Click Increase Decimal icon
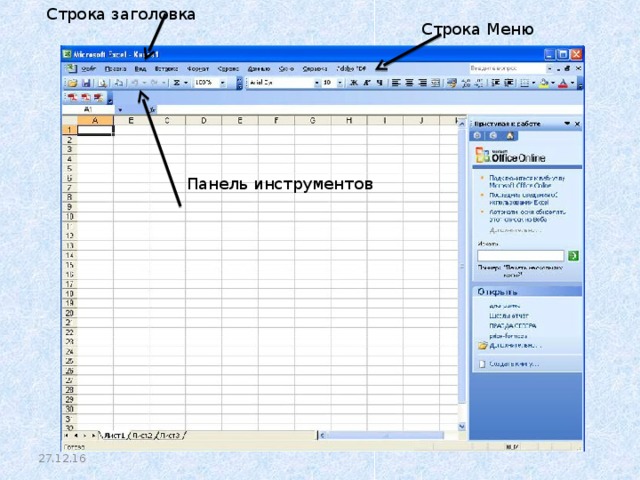The height and width of the screenshot is (480, 640). [x=466, y=83]
